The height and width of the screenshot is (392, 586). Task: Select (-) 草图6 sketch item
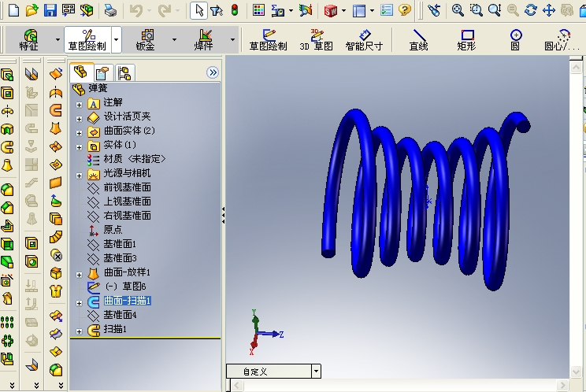[125, 287]
